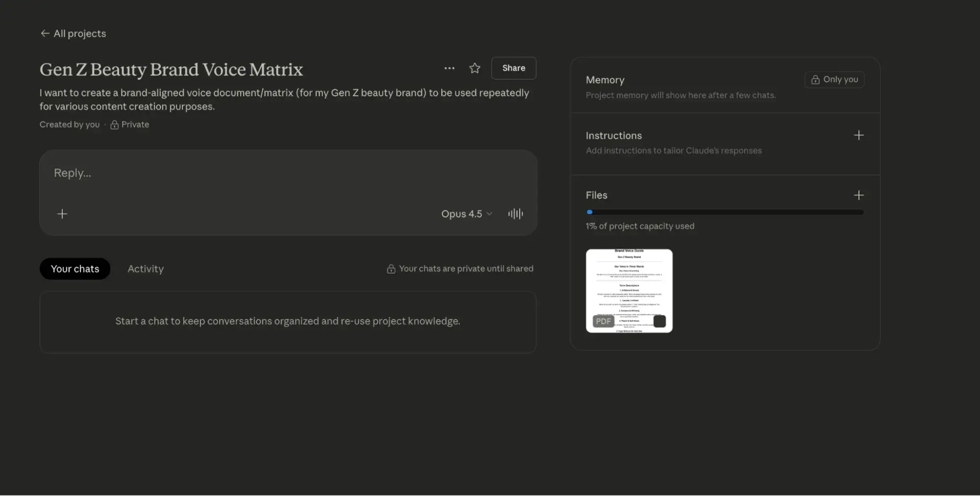The width and height of the screenshot is (980, 496).
Task: Return to All projects
Action: (73, 33)
